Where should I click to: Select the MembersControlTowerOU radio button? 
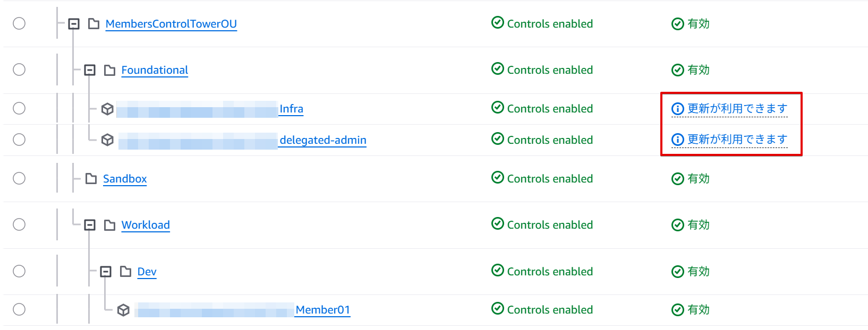click(19, 23)
